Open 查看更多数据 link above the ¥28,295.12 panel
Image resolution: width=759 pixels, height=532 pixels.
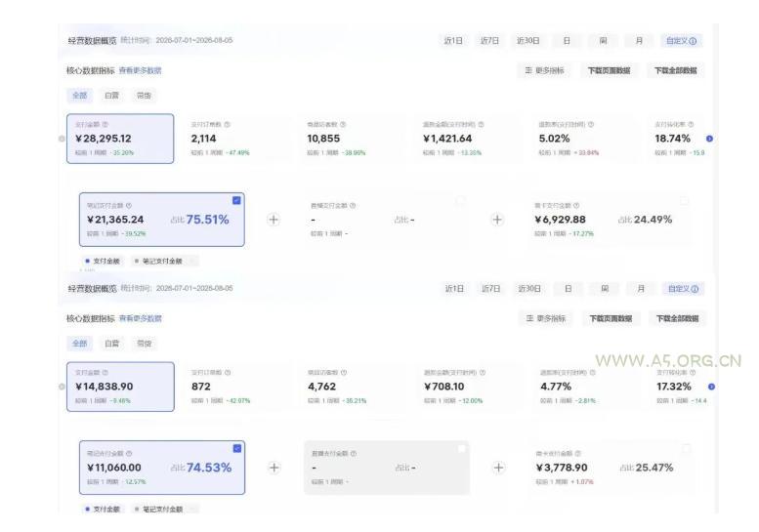tap(140, 70)
